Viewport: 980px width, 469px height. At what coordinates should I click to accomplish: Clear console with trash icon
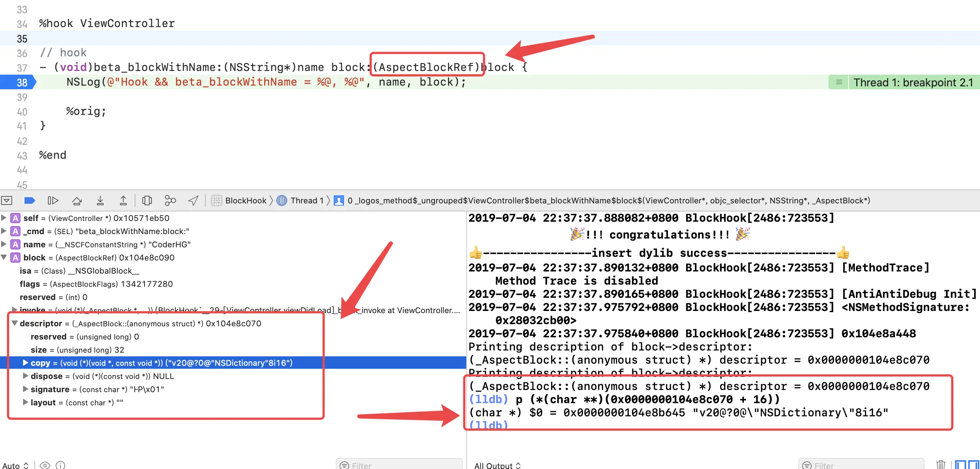click(x=940, y=465)
